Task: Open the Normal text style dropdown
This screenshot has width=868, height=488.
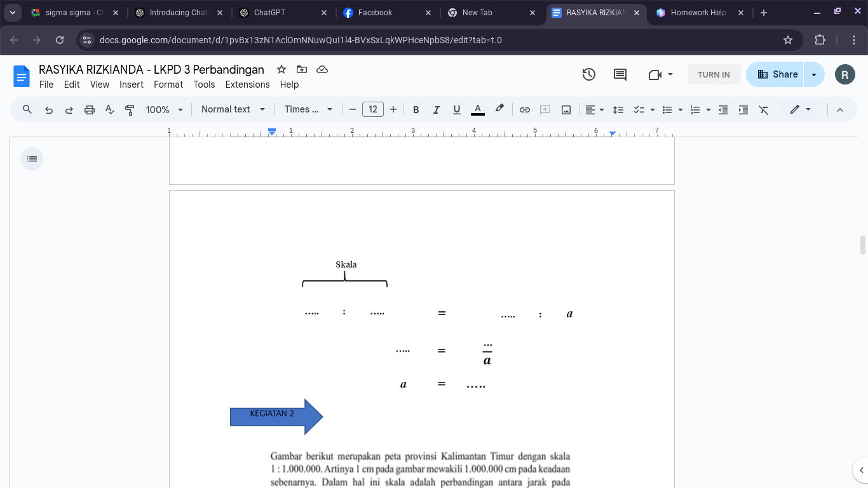Action: point(233,109)
